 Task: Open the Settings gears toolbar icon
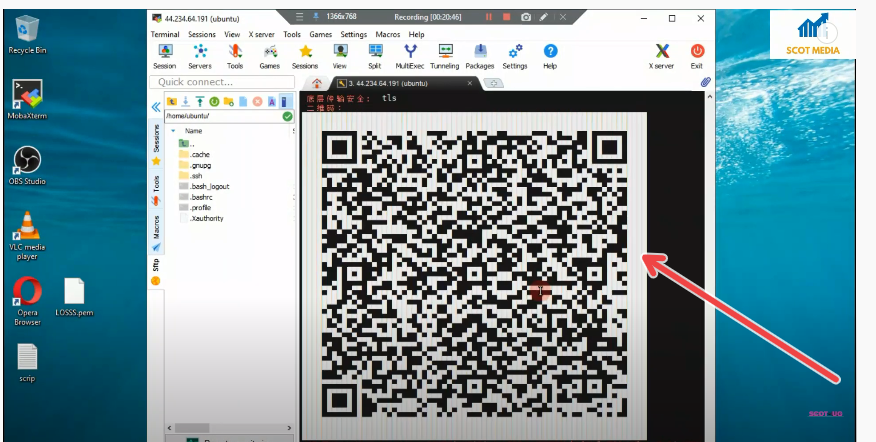[515, 56]
